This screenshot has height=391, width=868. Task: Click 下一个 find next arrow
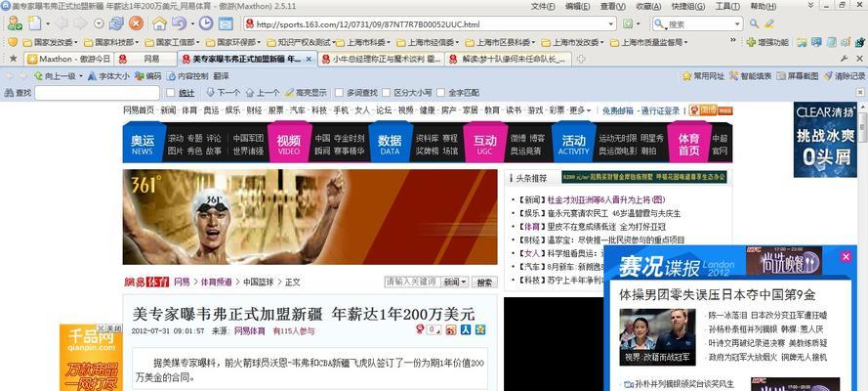coord(224,93)
